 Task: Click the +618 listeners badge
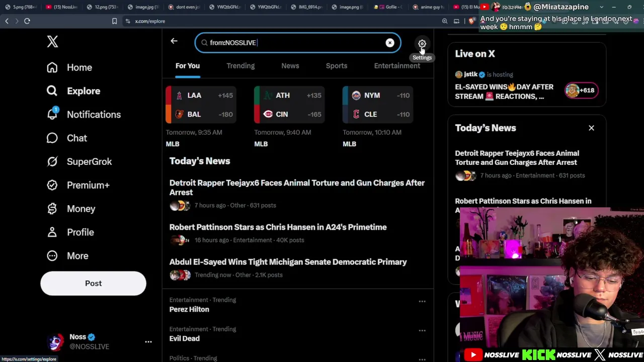pos(581,90)
